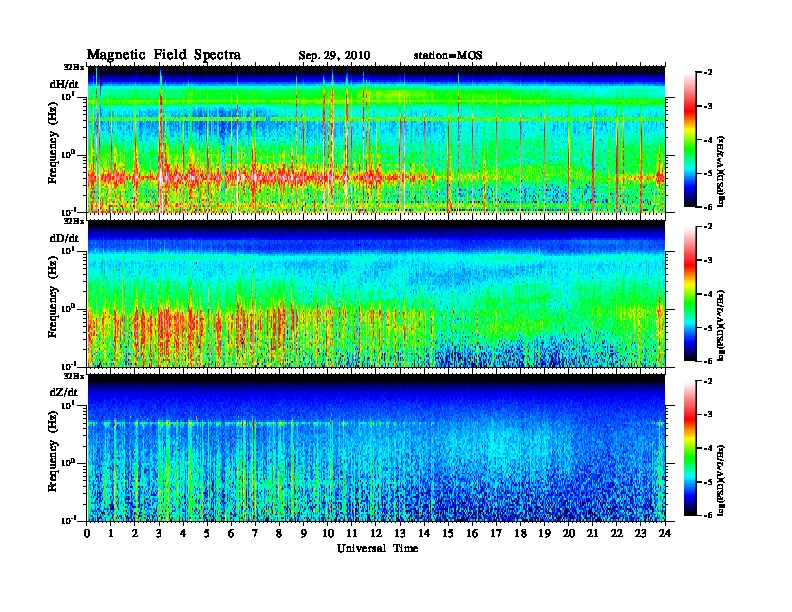Click inside the dH/dt spectrogram plot
Screen dimensions: 792x612
tap(376, 139)
